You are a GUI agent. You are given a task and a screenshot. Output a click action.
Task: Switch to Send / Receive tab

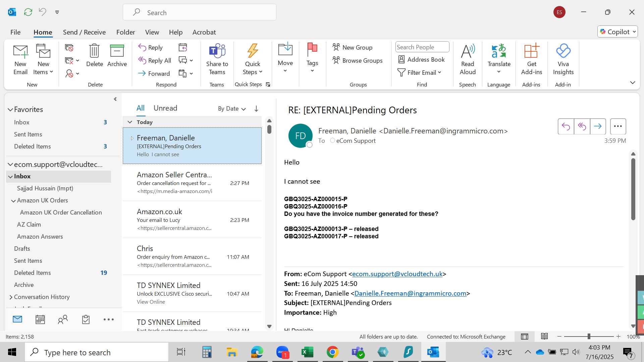(x=84, y=32)
